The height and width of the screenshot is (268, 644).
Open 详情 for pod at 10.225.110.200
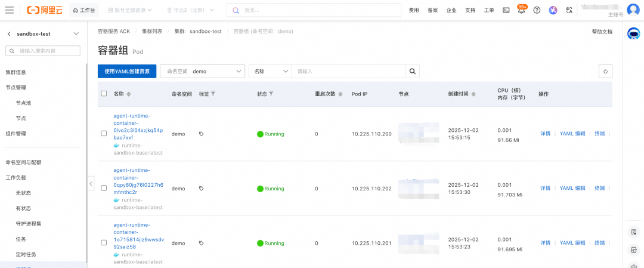[545, 134]
